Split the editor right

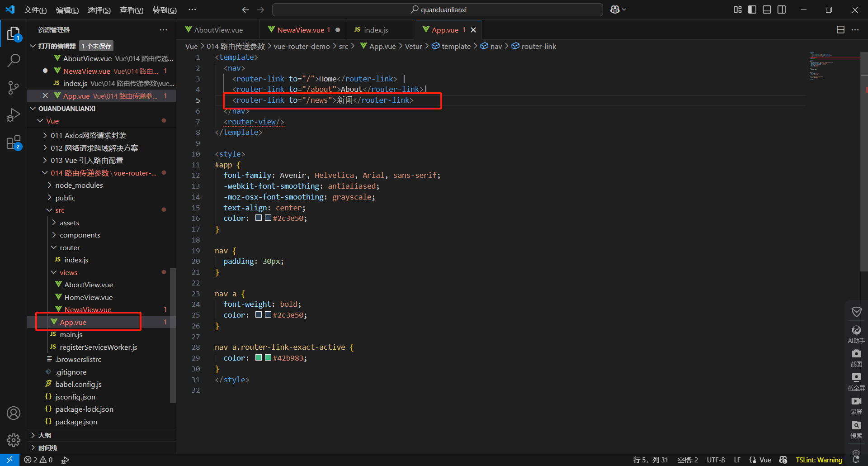click(x=840, y=30)
